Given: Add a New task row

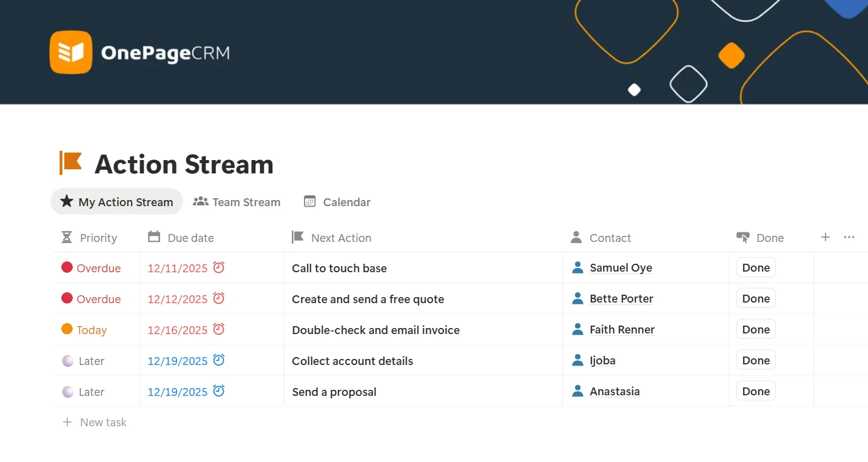Looking at the screenshot, I should [95, 422].
